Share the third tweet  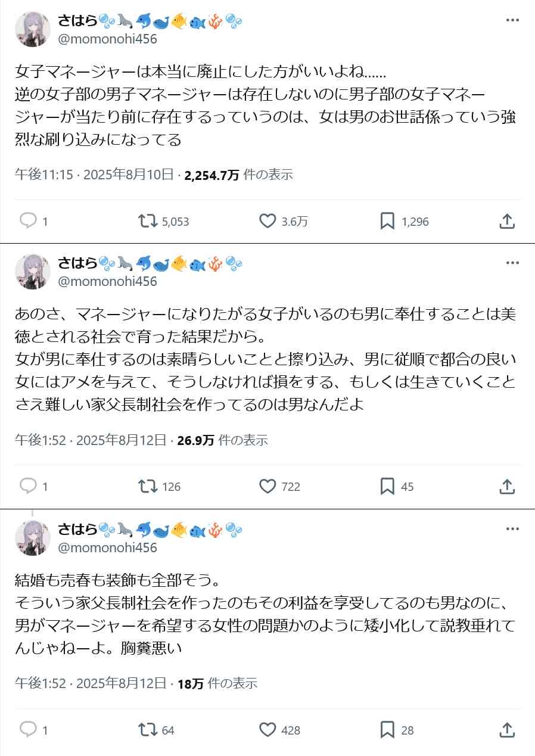click(x=506, y=729)
